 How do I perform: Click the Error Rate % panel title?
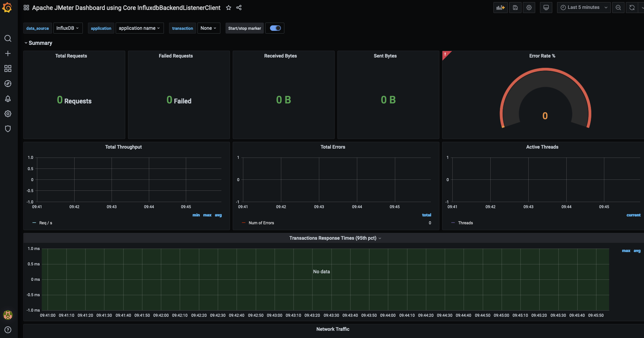(542, 56)
